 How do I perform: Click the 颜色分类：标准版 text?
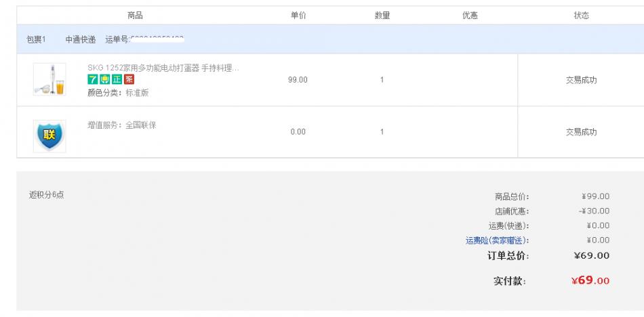tap(118, 93)
